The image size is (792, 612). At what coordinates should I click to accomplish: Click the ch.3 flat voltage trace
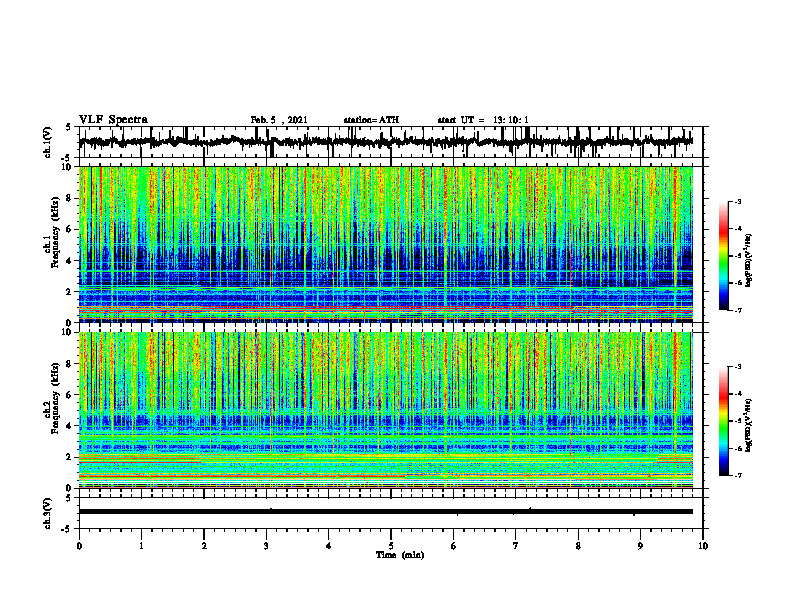385,512
